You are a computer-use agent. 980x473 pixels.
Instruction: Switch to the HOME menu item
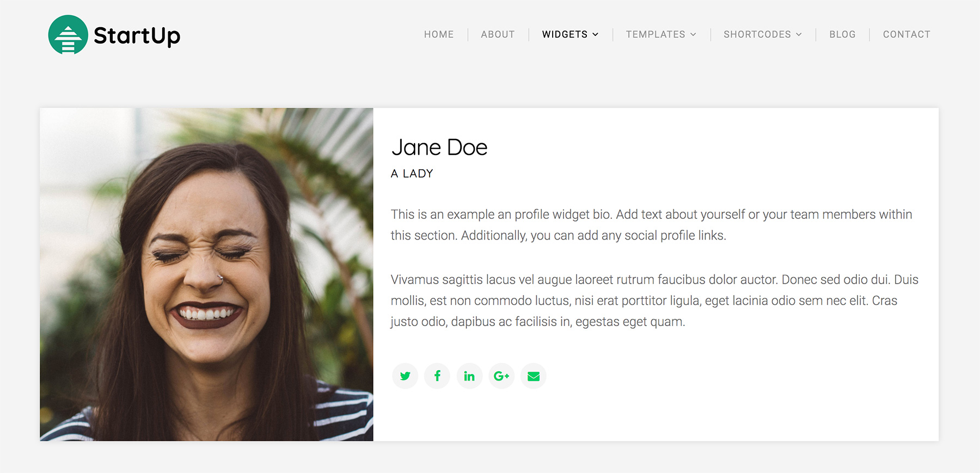coord(439,34)
